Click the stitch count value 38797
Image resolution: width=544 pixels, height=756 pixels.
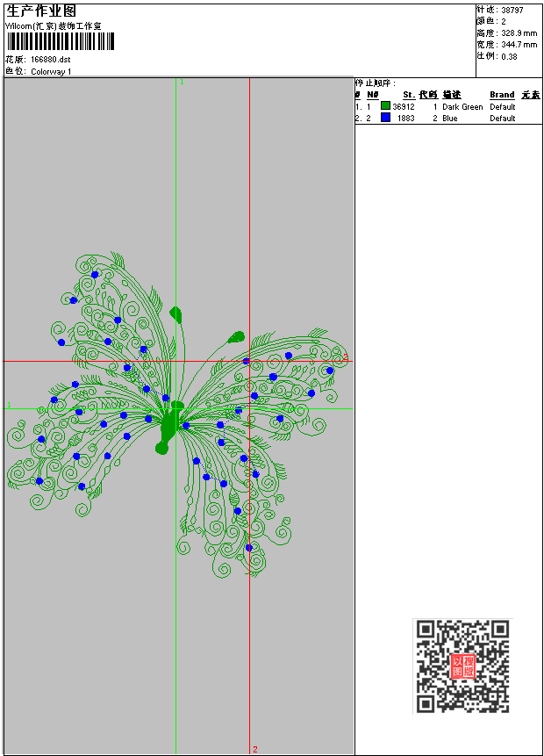coord(512,10)
